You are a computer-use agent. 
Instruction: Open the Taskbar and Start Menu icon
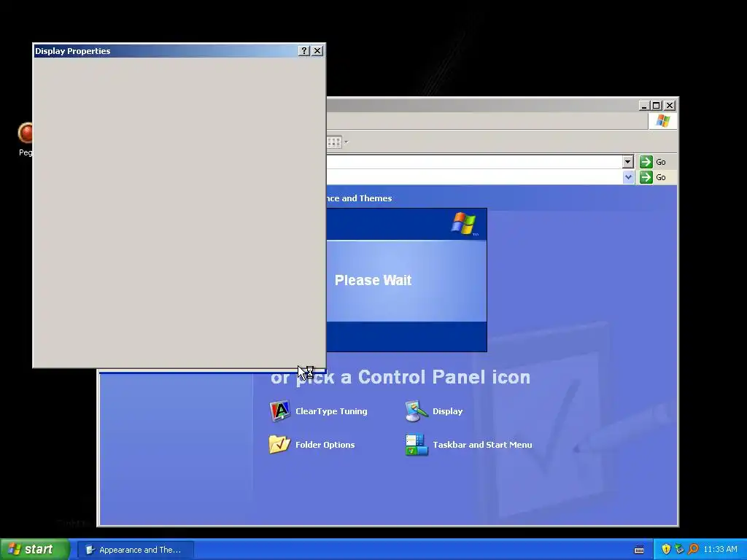pos(417,444)
